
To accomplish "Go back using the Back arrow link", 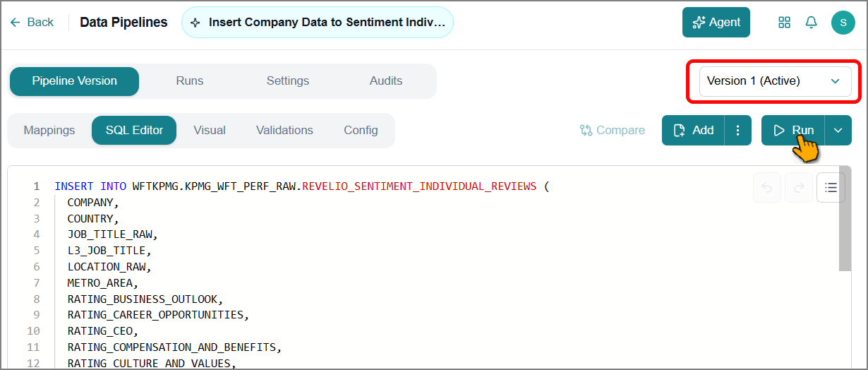I will 32,23.
